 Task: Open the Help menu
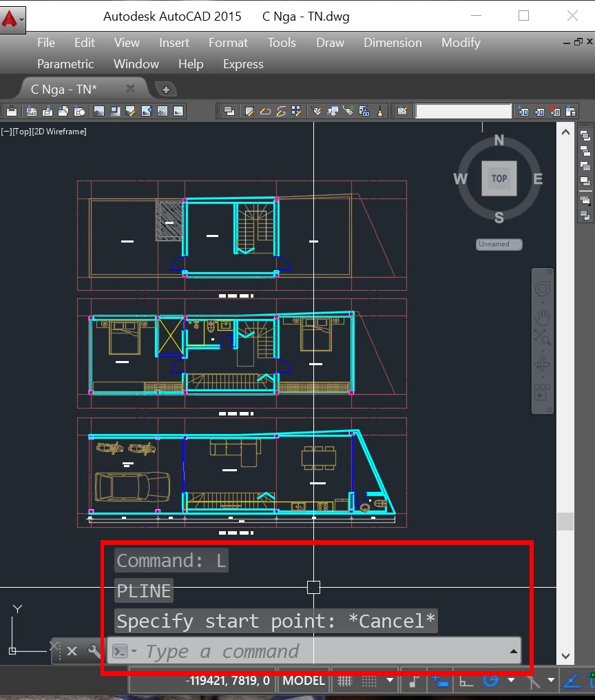pyautogui.click(x=191, y=64)
